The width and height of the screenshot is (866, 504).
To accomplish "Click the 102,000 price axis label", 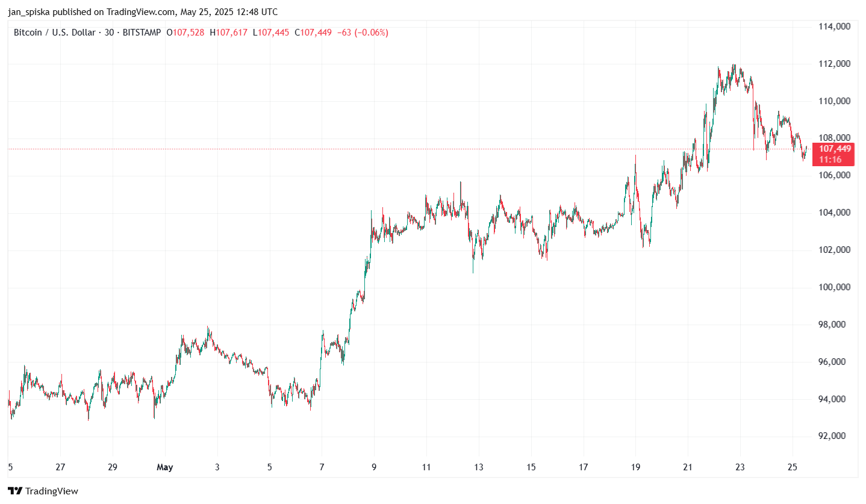I will click(x=834, y=250).
